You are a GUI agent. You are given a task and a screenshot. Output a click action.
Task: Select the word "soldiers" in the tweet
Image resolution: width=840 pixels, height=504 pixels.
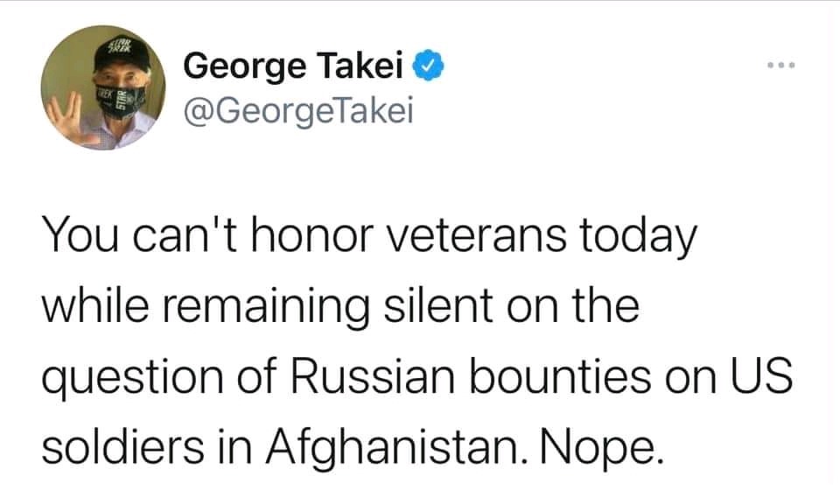(x=122, y=446)
